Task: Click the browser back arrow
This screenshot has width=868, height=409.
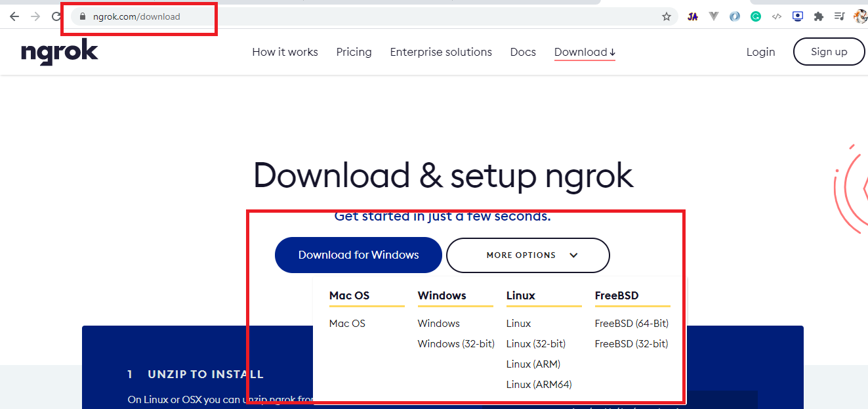Action: (14, 16)
